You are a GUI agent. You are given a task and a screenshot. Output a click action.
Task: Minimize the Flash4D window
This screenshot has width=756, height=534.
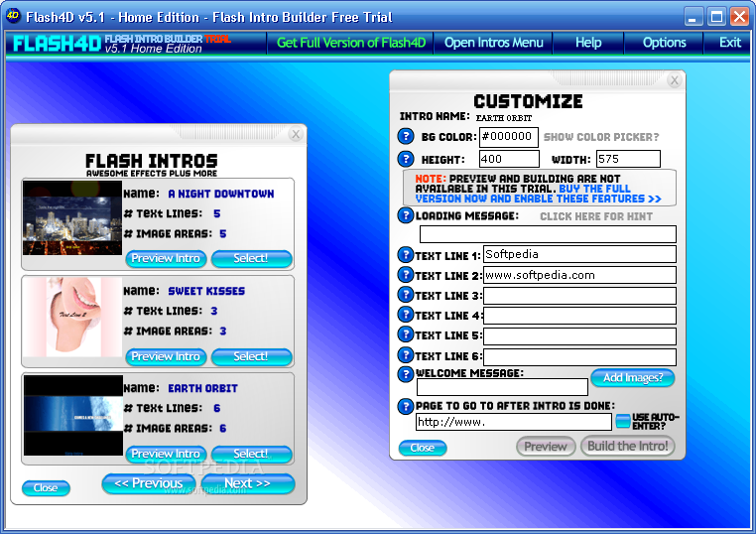(693, 17)
